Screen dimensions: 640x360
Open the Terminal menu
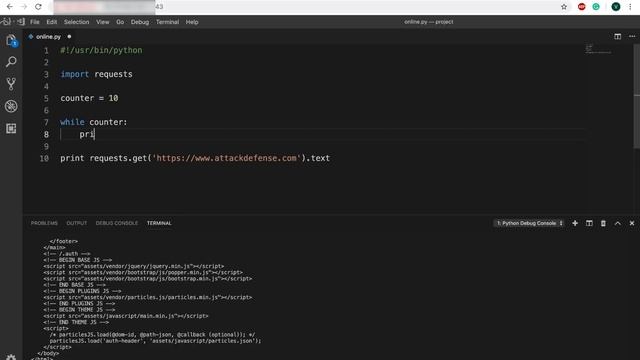tap(167, 22)
